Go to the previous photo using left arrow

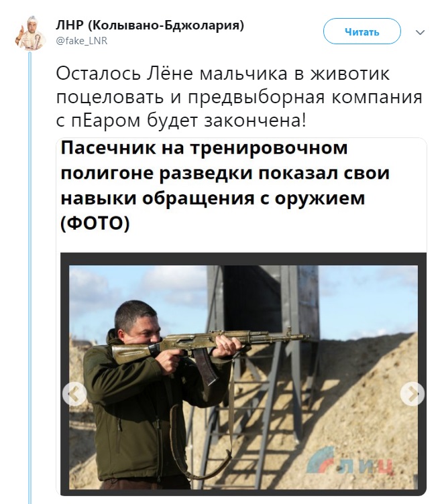click(74, 394)
